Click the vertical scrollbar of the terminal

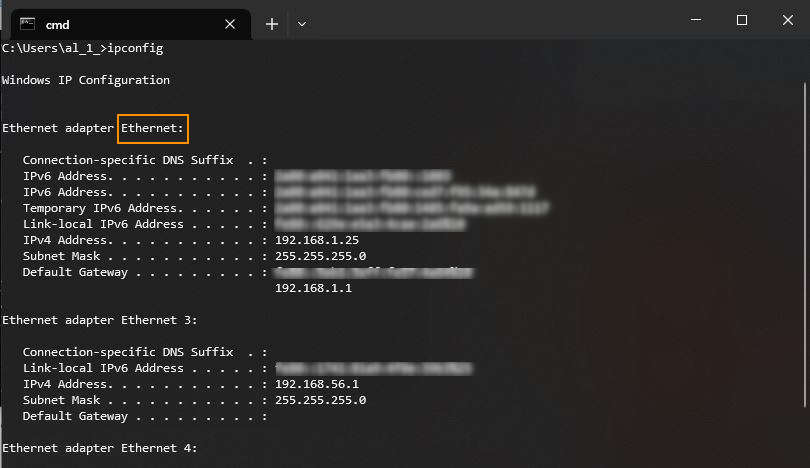(805, 244)
